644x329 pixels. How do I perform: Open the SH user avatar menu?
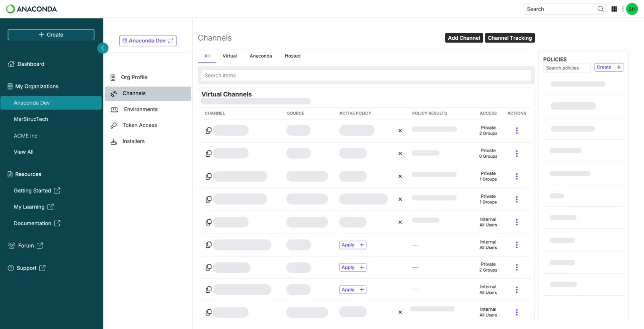click(632, 9)
